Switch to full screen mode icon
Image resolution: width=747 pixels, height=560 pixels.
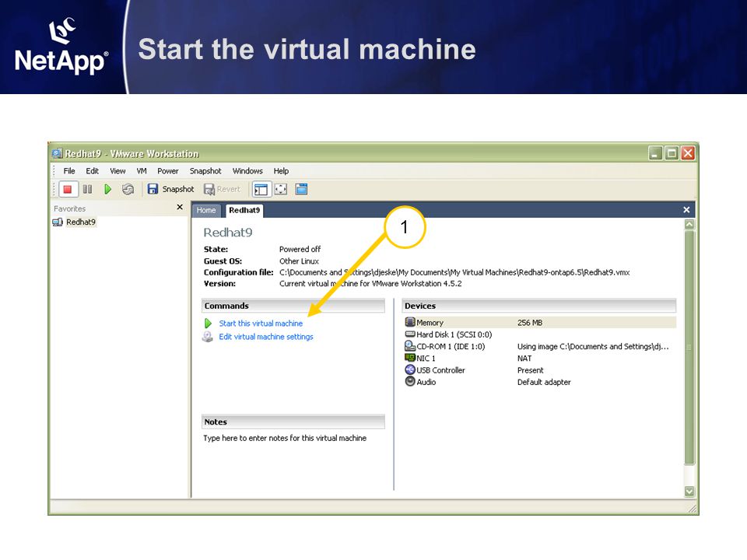click(281, 190)
